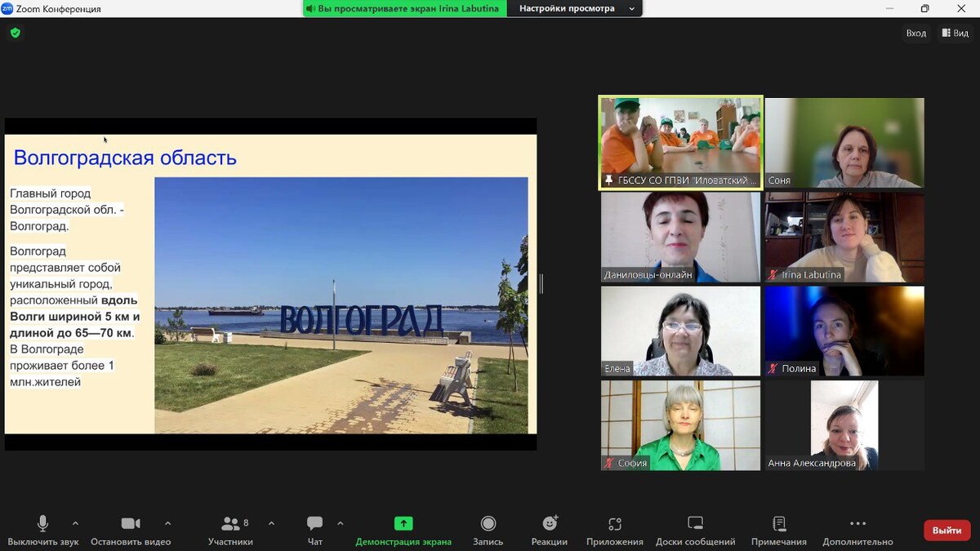
Task: Click green screen sharing notification banner
Action: (405, 8)
